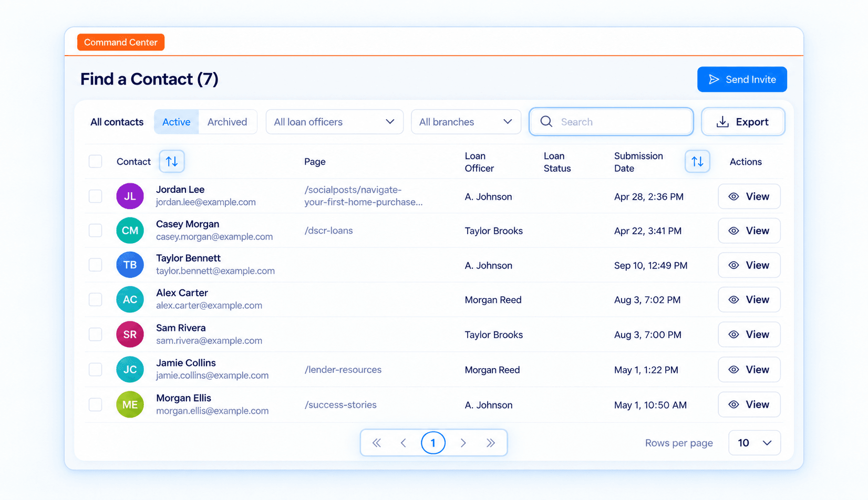868x500 pixels.
Task: Open the /dscr-loans page link
Action: [x=328, y=231]
